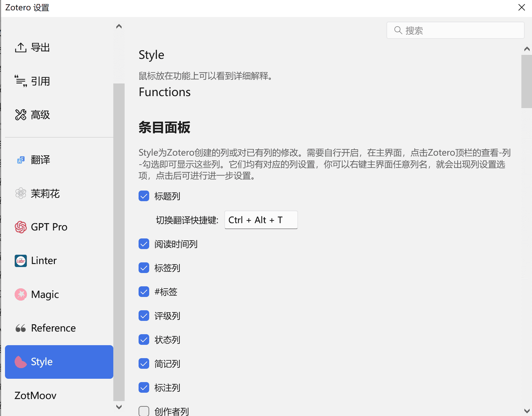Open the 茉莉花 plugin flower icon
The height and width of the screenshot is (416, 532).
click(x=21, y=193)
